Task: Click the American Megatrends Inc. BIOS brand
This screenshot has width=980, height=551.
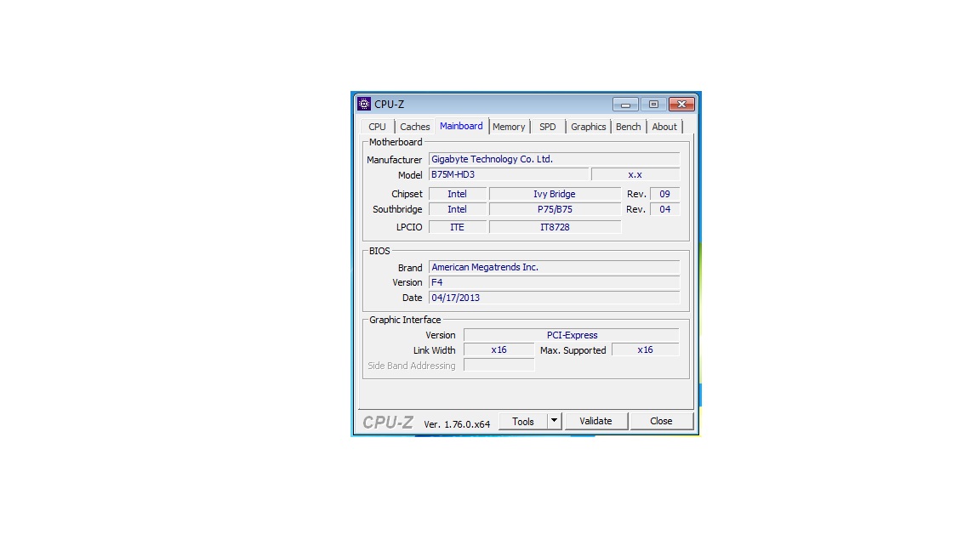Action: pos(554,267)
